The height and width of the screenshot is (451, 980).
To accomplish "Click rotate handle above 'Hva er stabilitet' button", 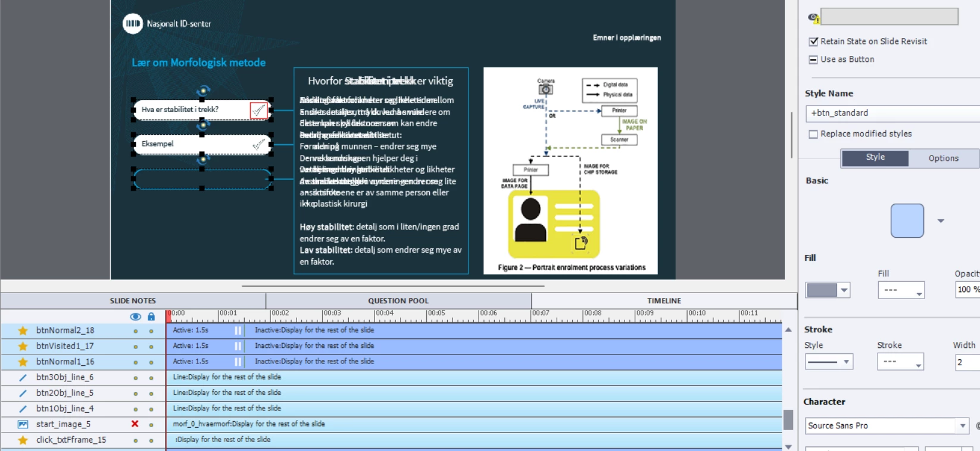I will point(203,91).
